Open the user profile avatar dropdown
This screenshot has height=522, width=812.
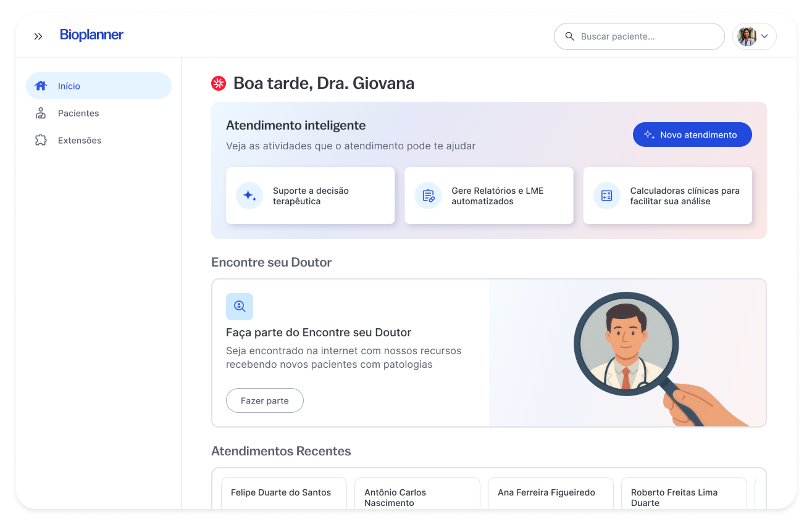tap(754, 36)
